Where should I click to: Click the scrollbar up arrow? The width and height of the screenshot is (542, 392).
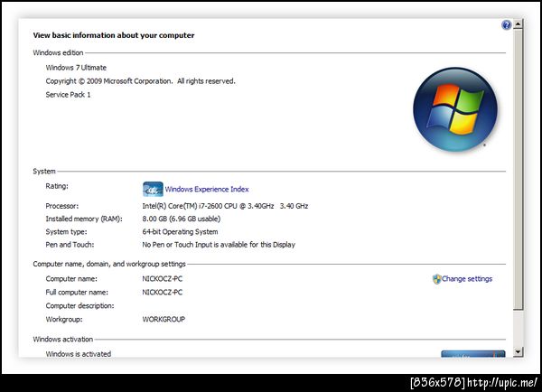tap(518, 24)
